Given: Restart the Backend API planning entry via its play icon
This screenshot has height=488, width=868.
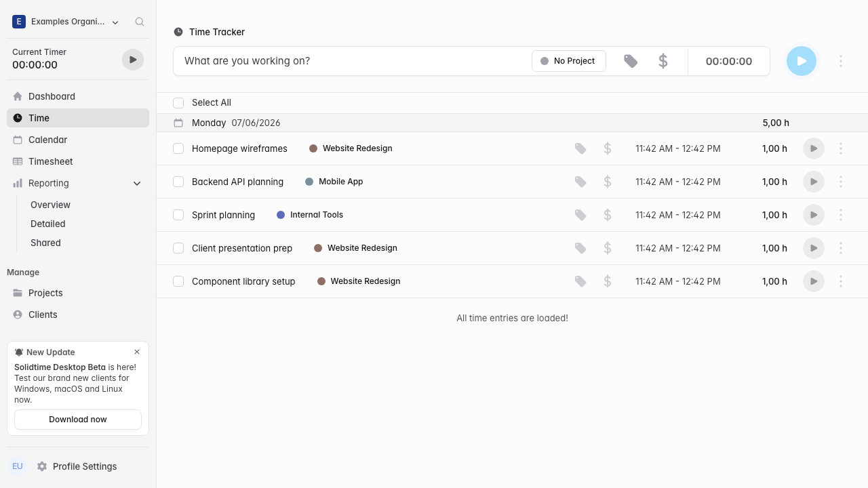Looking at the screenshot, I should tap(814, 182).
